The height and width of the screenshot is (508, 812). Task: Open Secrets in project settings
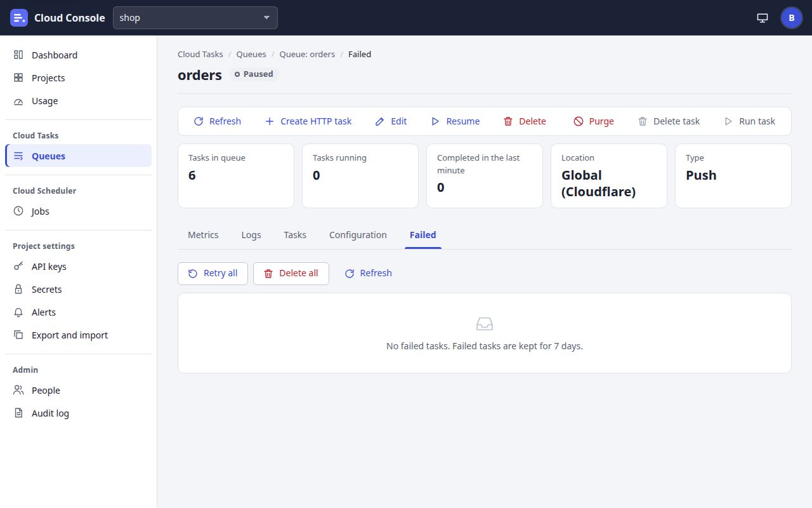[78, 290]
